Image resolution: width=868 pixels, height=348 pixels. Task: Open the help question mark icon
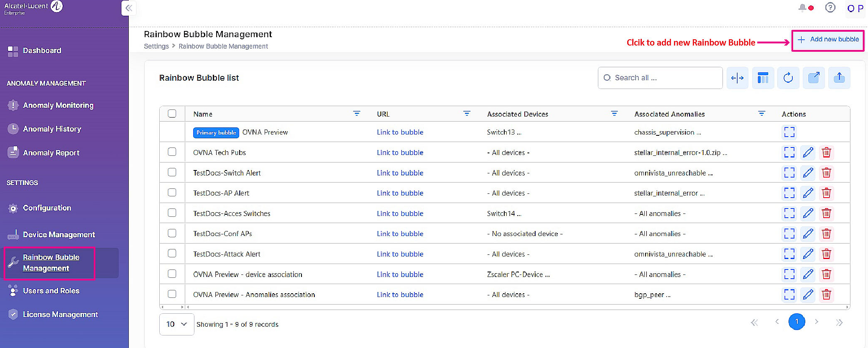click(x=830, y=8)
